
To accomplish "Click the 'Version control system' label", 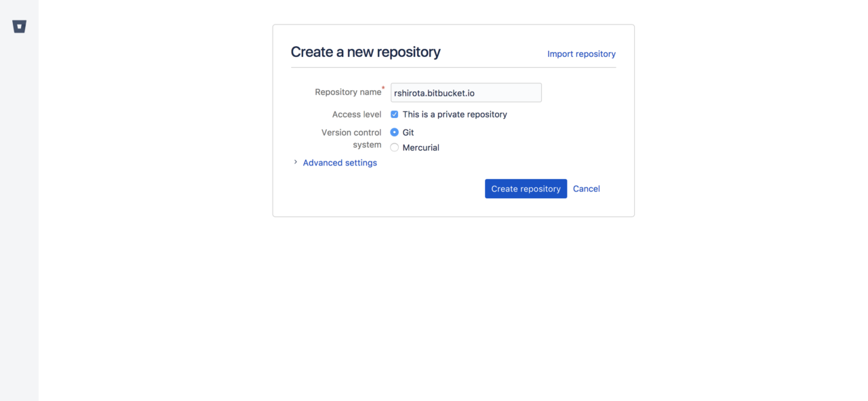I will pos(351,138).
